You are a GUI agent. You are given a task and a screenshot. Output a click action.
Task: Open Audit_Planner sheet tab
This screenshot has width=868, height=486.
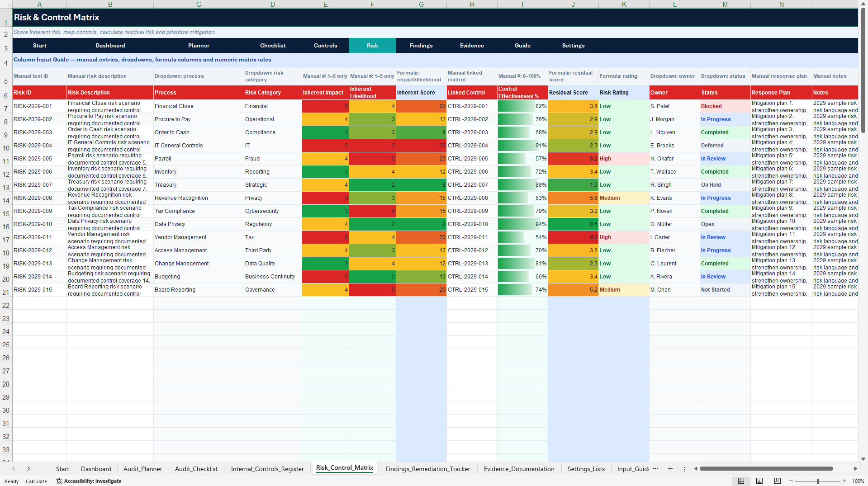(142, 469)
